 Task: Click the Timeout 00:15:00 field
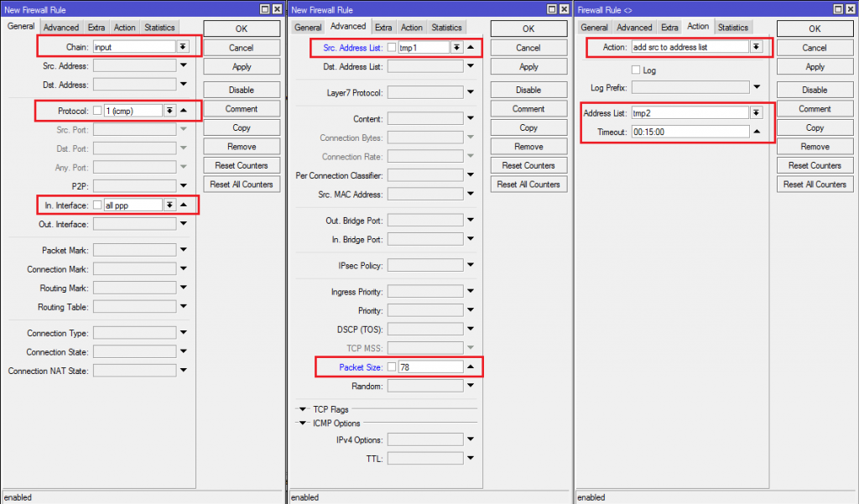690,132
